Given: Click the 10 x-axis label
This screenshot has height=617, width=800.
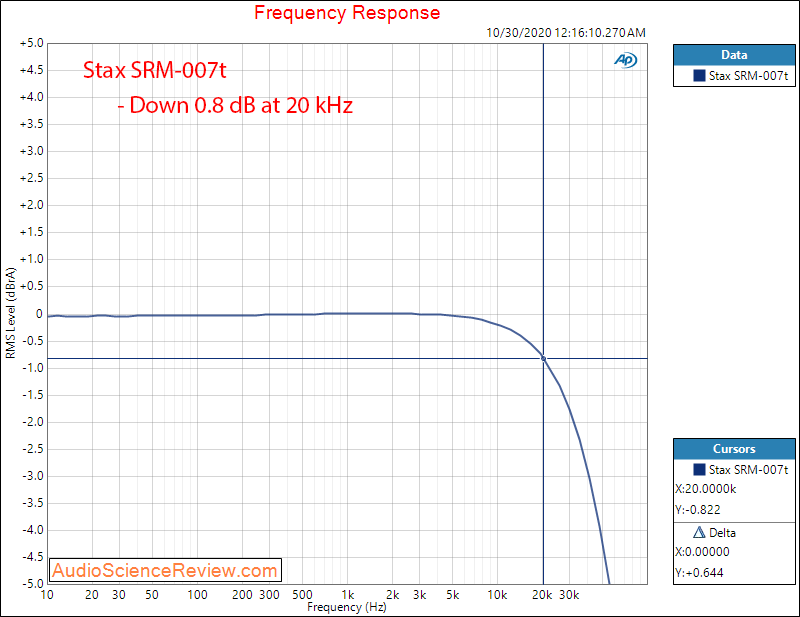Looking at the screenshot, I should tap(47, 595).
